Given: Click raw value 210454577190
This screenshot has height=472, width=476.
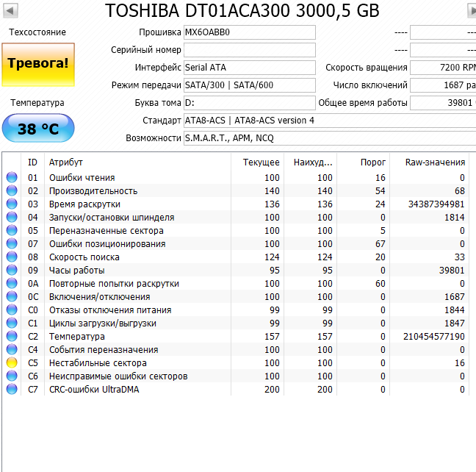Looking at the screenshot, I should pyautogui.click(x=434, y=336).
